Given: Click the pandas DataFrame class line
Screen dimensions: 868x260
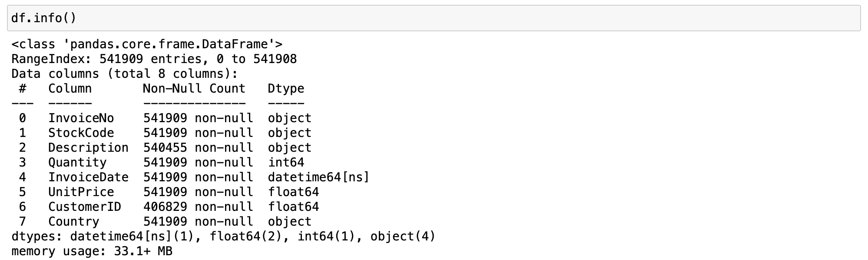Looking at the screenshot, I should pyautogui.click(x=147, y=44).
